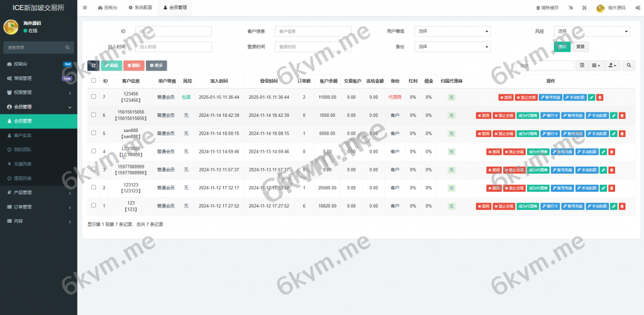This screenshot has width=644, height=315.
Task: Open the 用户等级 filter dropdown
Action: point(452,31)
